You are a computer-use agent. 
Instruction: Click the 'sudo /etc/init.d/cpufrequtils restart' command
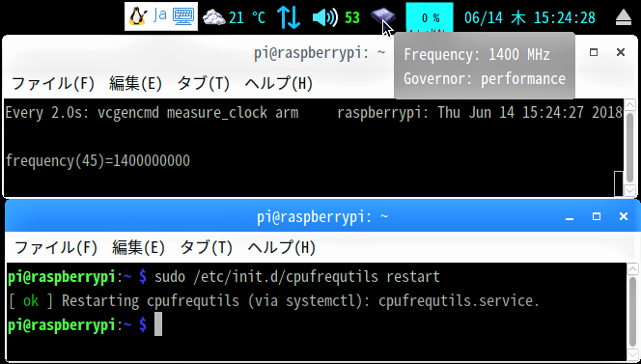pyautogui.click(x=296, y=277)
